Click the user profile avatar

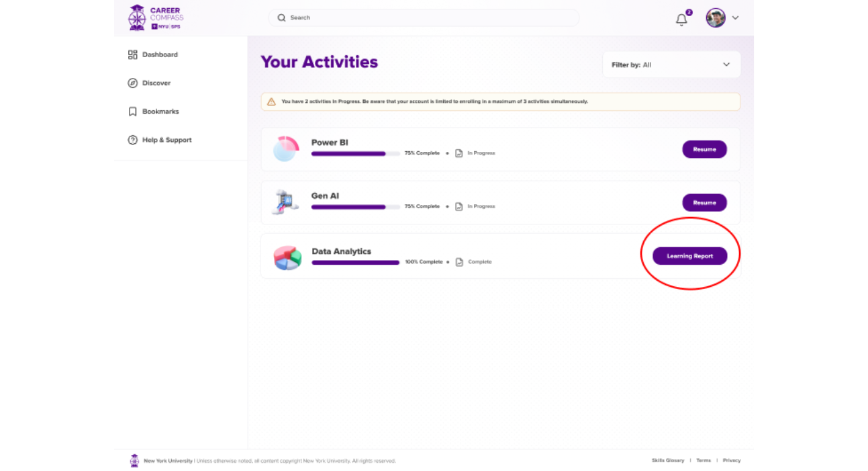pyautogui.click(x=716, y=18)
